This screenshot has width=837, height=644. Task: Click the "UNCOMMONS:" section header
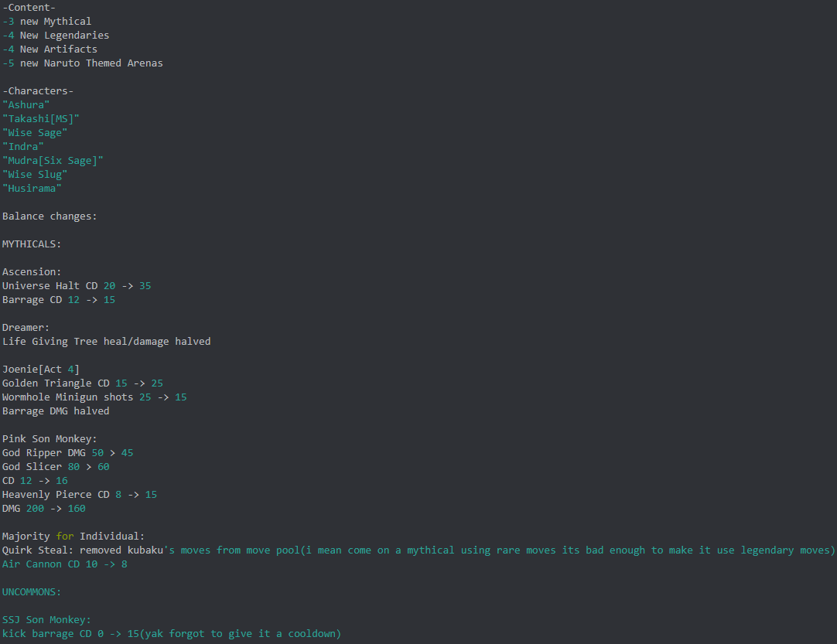pos(32,592)
